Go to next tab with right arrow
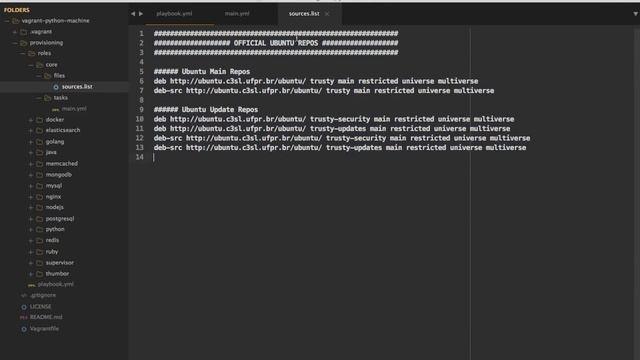640x360 pixels. (x=141, y=13)
